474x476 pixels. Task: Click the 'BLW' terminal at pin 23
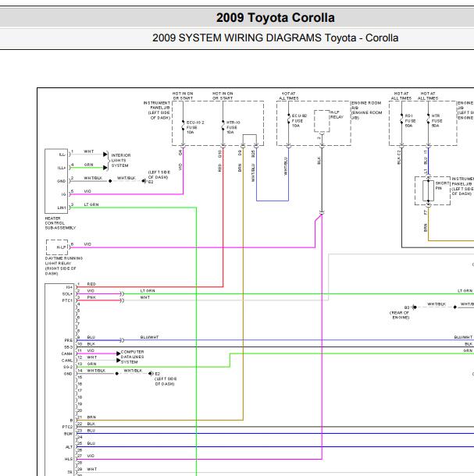[x=68, y=434]
